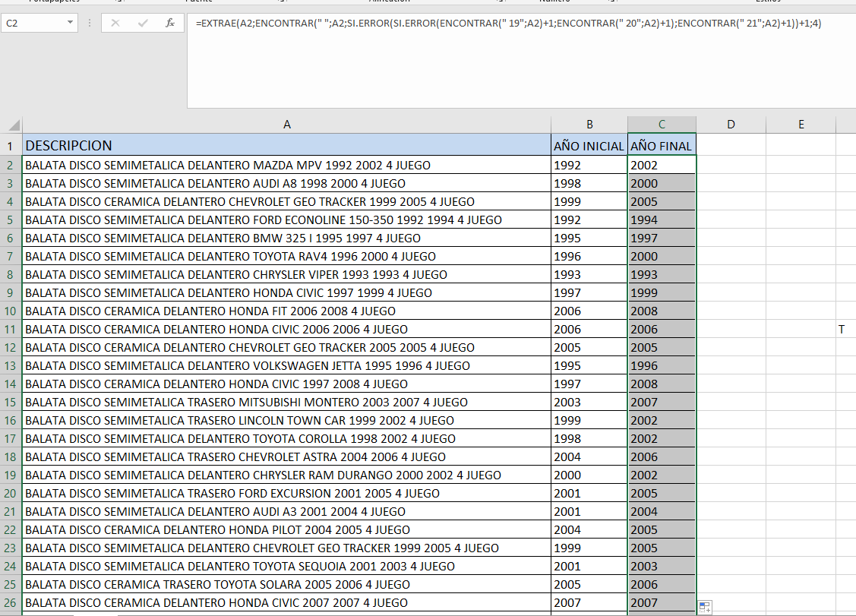Select the AUDI A8 1998 2000 description cell
The width and height of the screenshot is (856, 616).
(x=286, y=183)
